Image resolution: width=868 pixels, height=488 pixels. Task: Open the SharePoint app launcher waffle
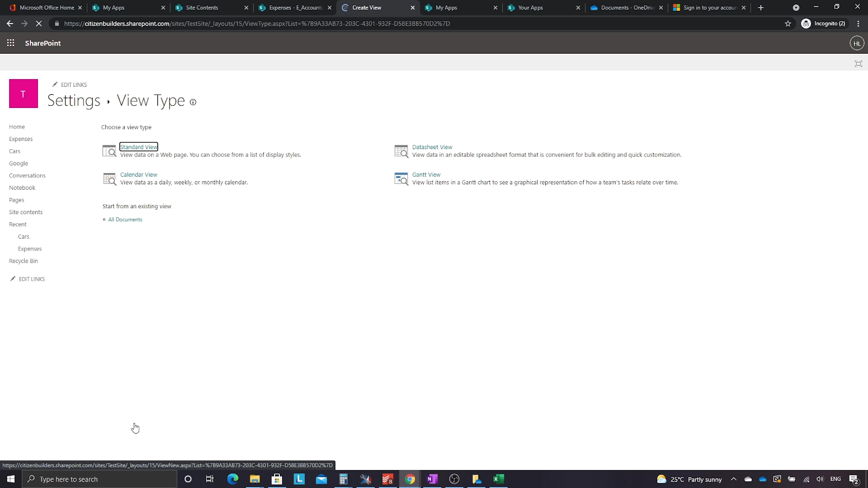10,43
